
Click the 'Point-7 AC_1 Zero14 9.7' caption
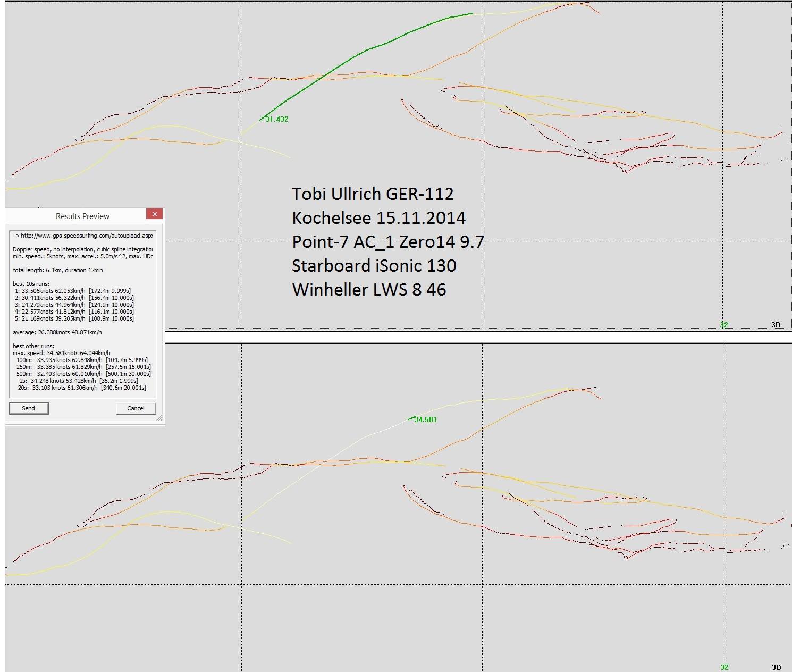[x=388, y=241]
